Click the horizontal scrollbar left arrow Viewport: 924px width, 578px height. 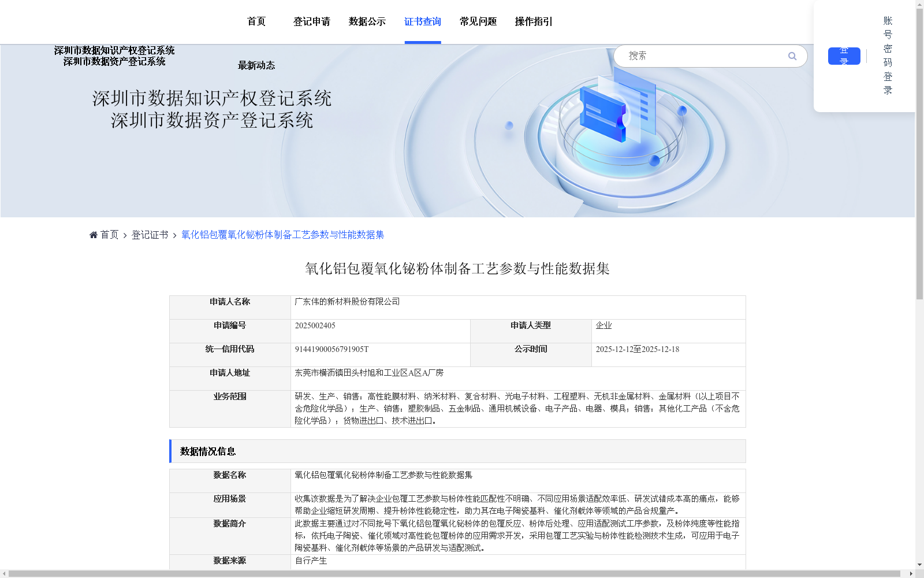click(4, 574)
